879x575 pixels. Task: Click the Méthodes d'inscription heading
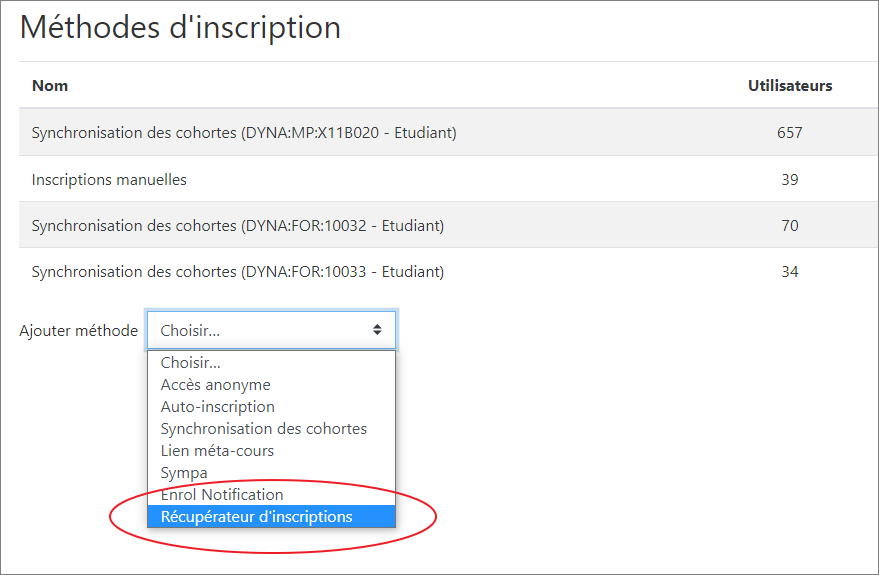180,27
